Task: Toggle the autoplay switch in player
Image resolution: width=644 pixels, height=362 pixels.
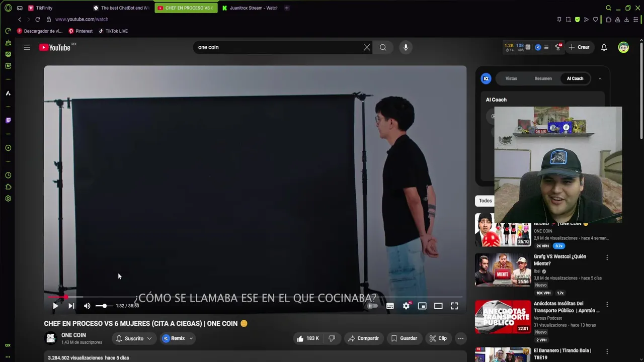Action: [372, 306]
